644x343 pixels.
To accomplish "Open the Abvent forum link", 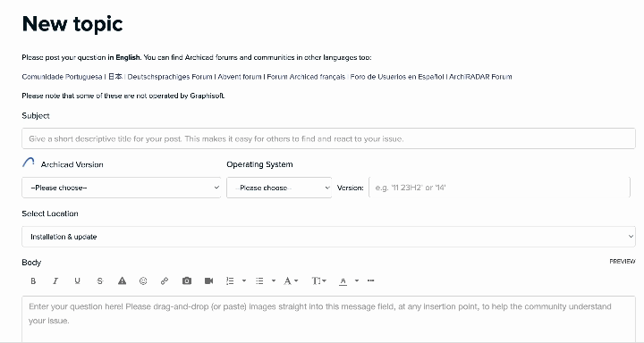I will 240,77.
